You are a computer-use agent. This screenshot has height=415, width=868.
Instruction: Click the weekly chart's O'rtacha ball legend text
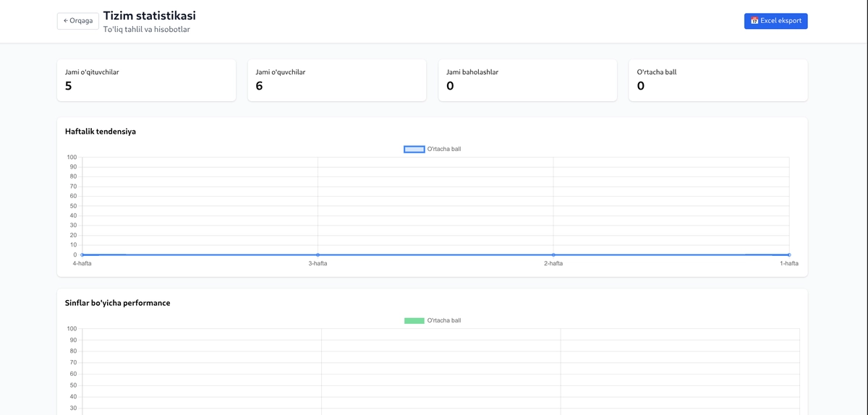[x=444, y=149]
